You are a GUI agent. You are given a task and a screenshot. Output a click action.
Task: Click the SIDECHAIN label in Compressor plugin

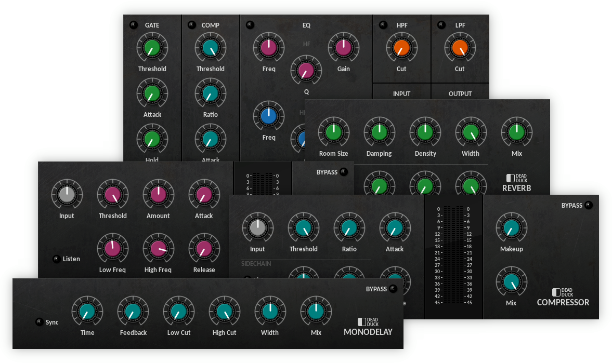pyautogui.click(x=256, y=263)
